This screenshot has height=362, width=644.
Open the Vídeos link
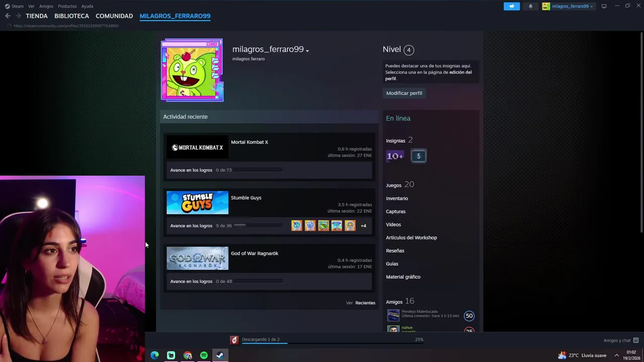393,225
